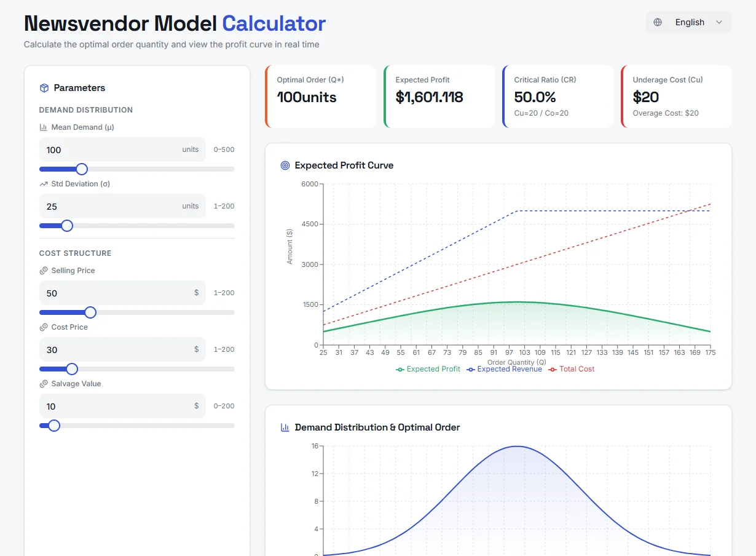Click the Selling Price slider handle
The width and height of the screenshot is (756, 556).
(90, 312)
